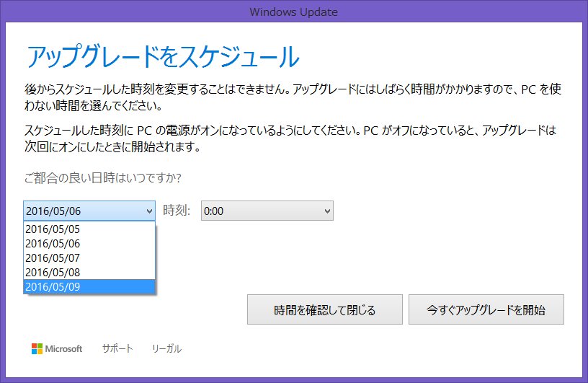Click the 時刻: label
Image resolution: width=588 pixels, height=383 pixels.
(177, 211)
